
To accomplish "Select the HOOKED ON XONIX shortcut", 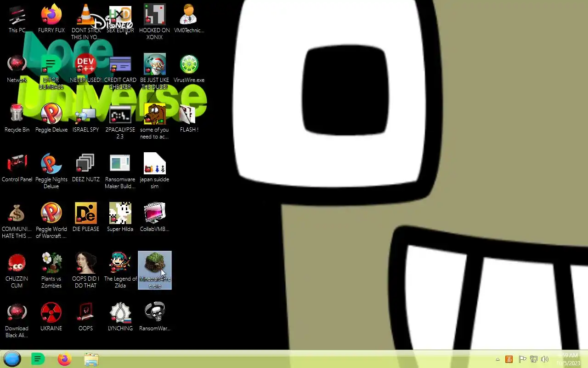I will 154,22.
